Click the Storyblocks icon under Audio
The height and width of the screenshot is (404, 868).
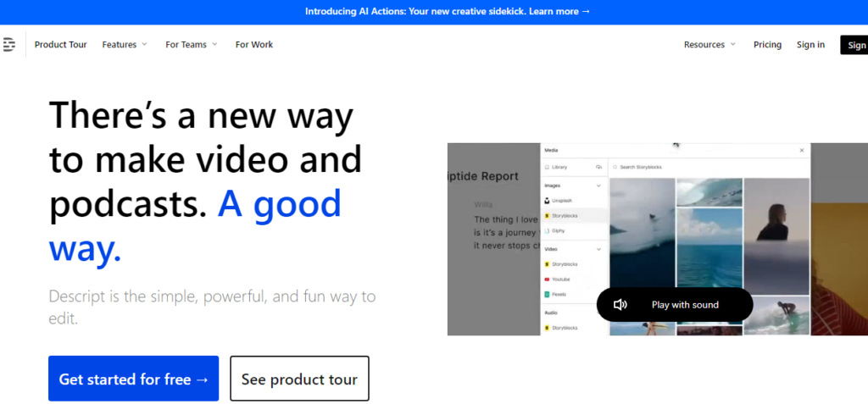pyautogui.click(x=547, y=328)
